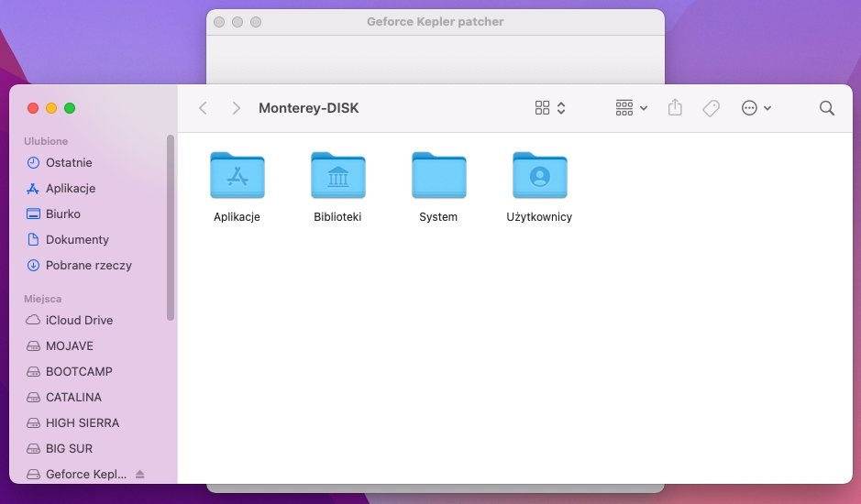Click the Share toolbar icon
The width and height of the screenshot is (861, 504).
pyautogui.click(x=675, y=107)
